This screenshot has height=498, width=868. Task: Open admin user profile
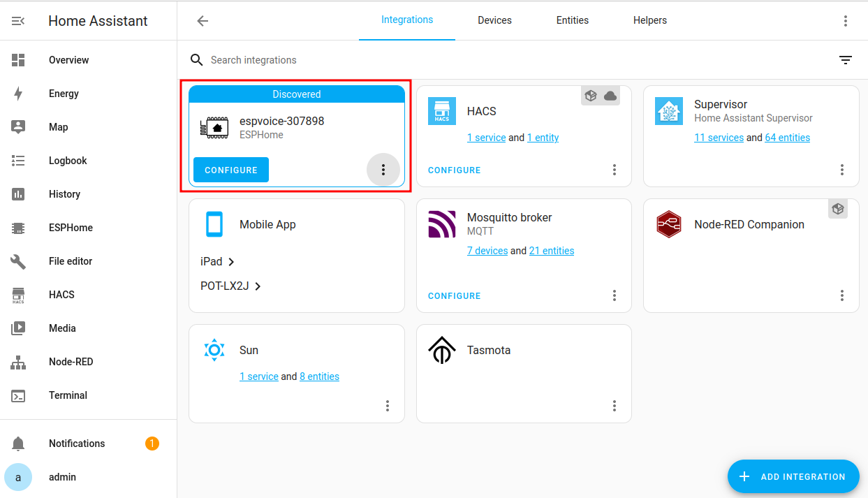(88, 477)
